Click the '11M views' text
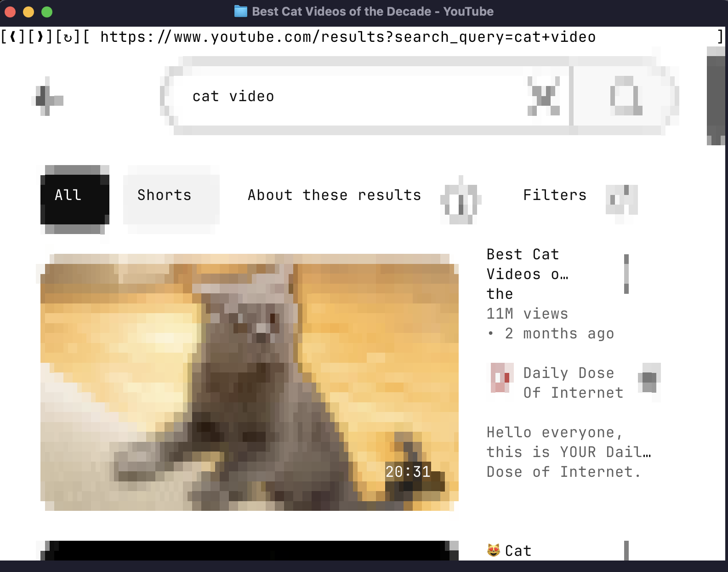This screenshot has width=728, height=572. (x=527, y=314)
